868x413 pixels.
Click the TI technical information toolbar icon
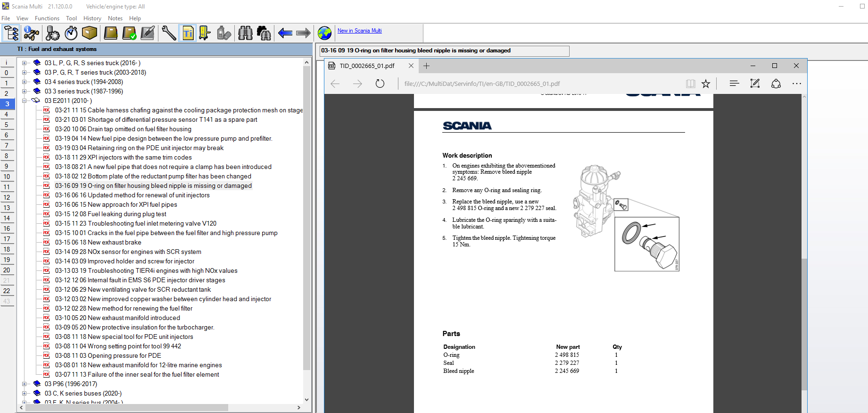(188, 33)
